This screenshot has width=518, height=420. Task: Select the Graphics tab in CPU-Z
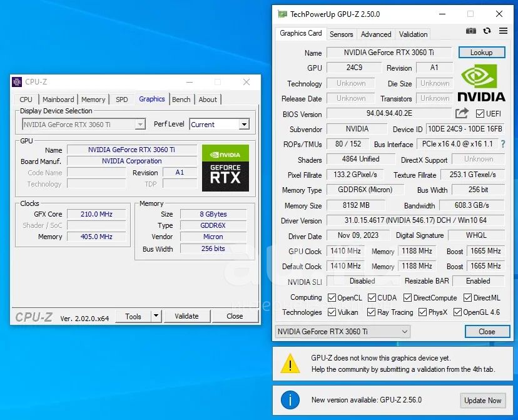(x=151, y=99)
